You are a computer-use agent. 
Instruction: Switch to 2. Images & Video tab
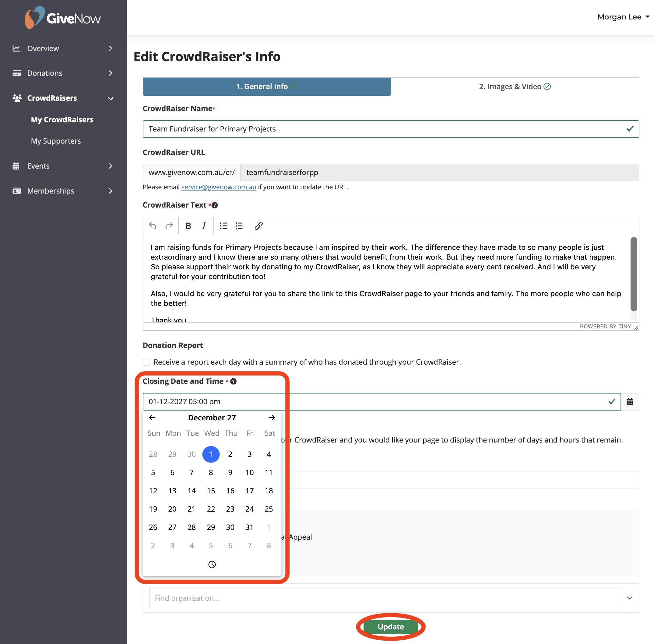[515, 87]
